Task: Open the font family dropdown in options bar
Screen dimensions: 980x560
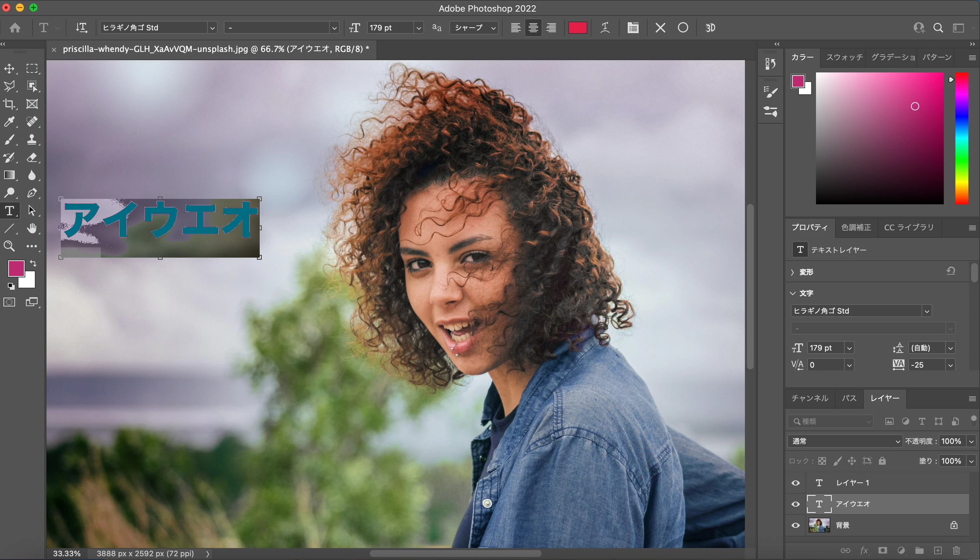Action: (x=212, y=28)
